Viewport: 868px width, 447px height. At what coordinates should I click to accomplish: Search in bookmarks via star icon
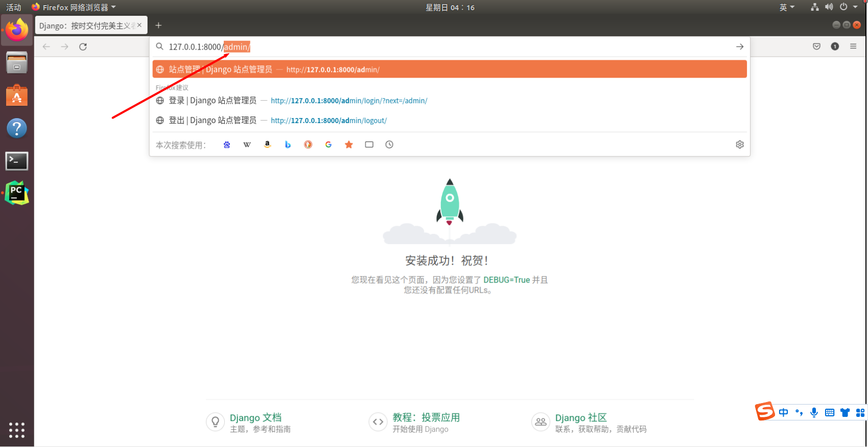pos(349,145)
